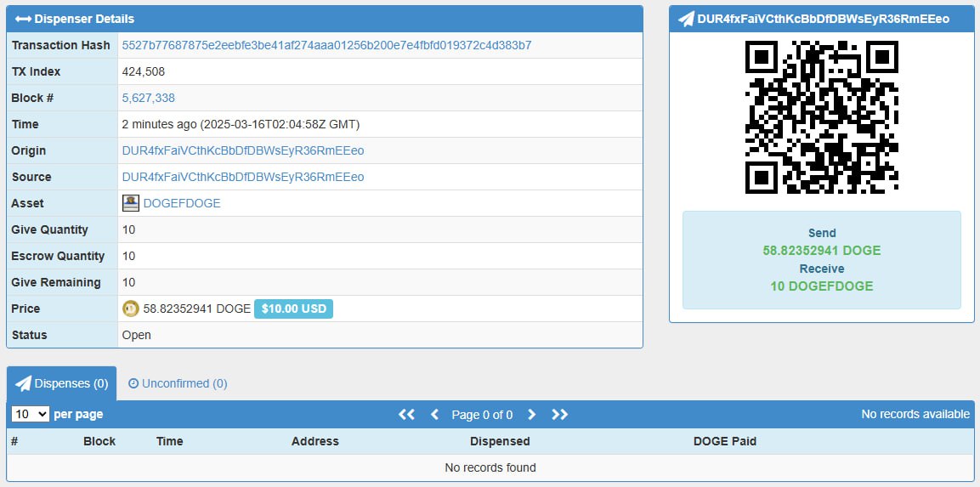
Task: Open the Origin address link
Action: (x=243, y=150)
